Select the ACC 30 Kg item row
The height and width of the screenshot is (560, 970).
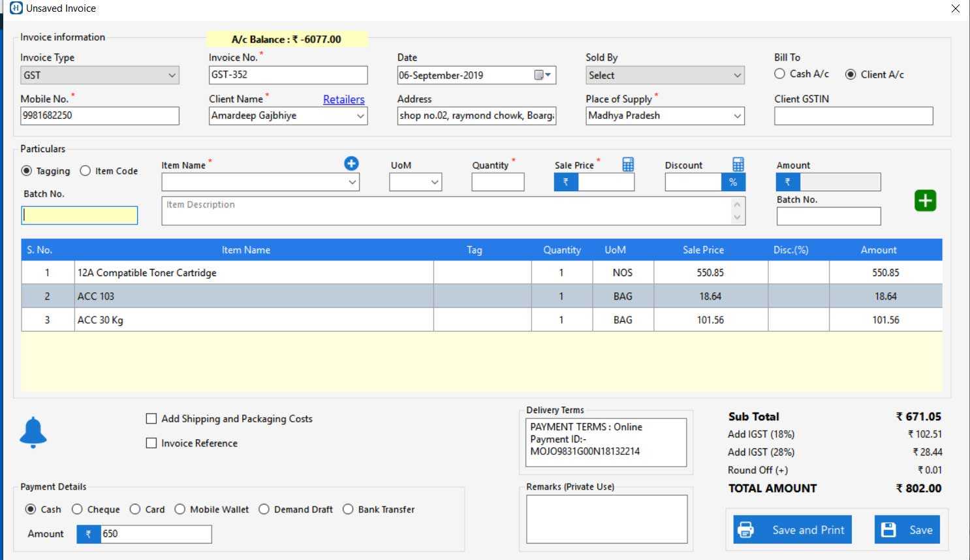(253, 320)
